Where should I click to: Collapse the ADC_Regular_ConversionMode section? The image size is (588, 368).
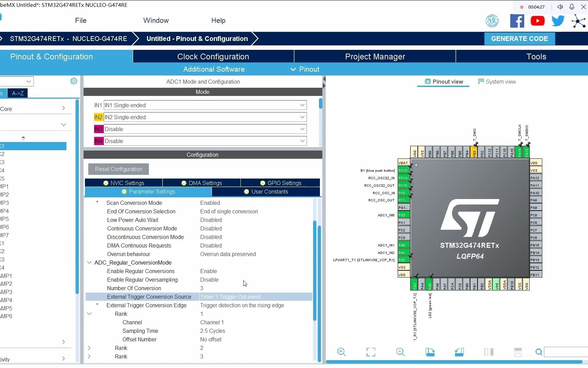tap(89, 263)
